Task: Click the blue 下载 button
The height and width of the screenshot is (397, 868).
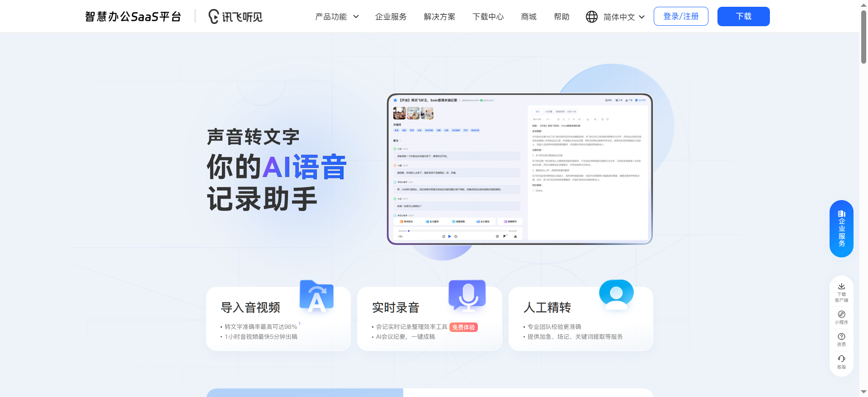Action: [x=743, y=16]
